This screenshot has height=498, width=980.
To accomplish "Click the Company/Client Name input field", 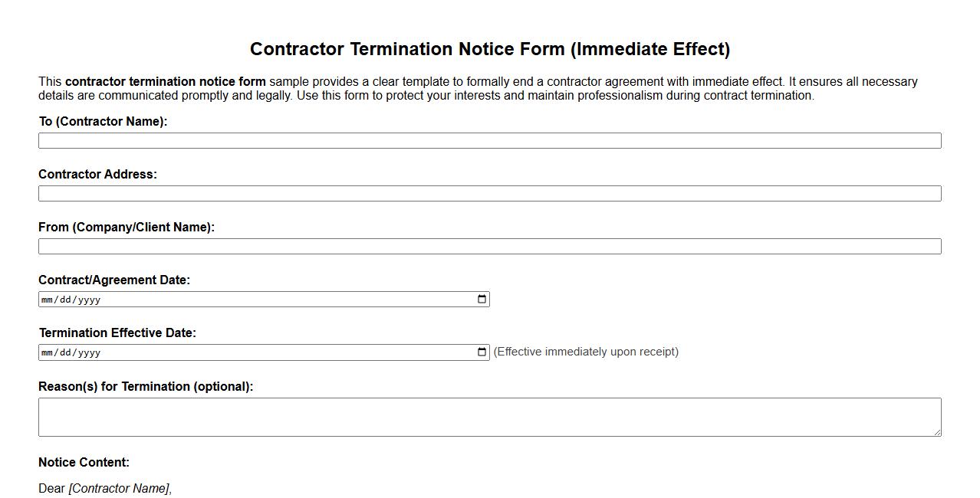I will (489, 246).
